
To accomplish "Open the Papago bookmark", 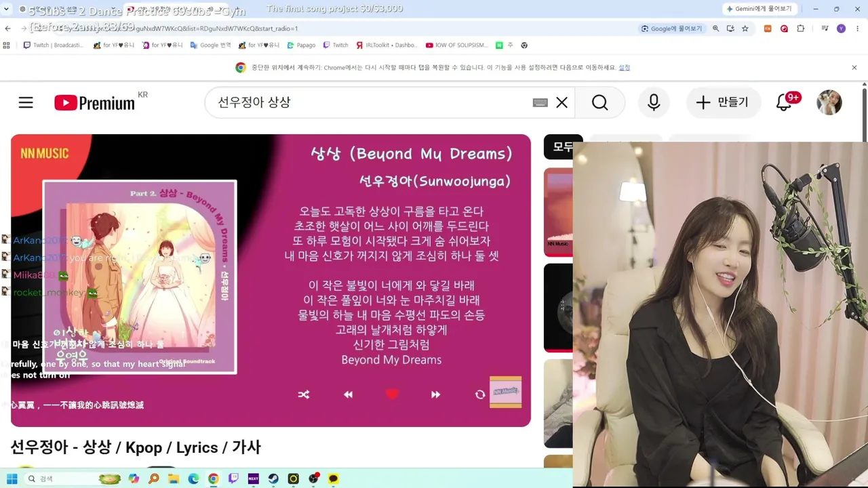I will [301, 45].
